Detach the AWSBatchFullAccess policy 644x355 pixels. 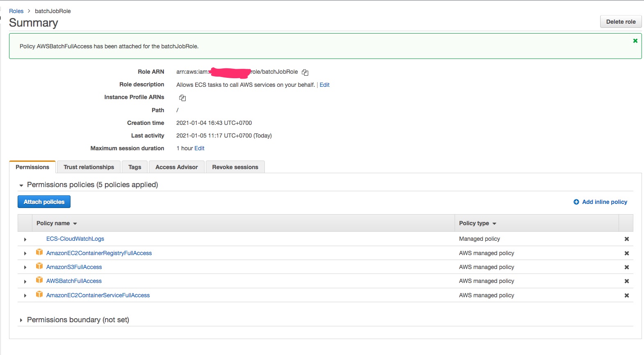click(626, 281)
